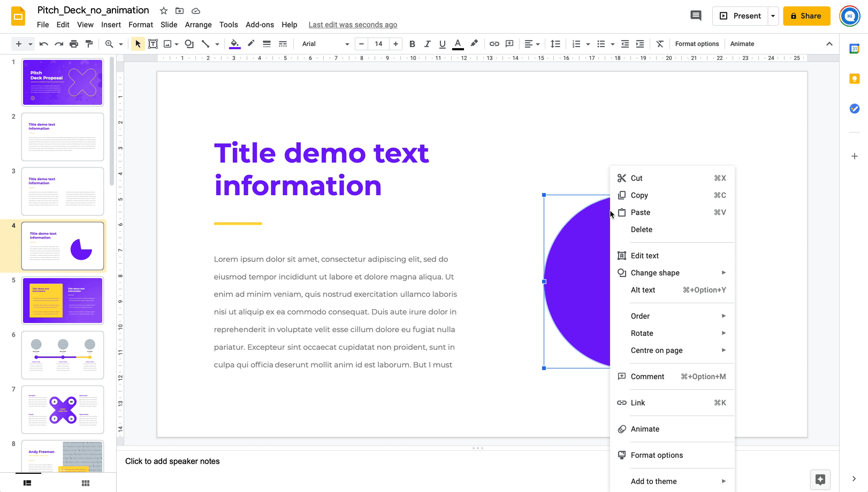
Task: Choose the text box tool
Action: point(153,44)
